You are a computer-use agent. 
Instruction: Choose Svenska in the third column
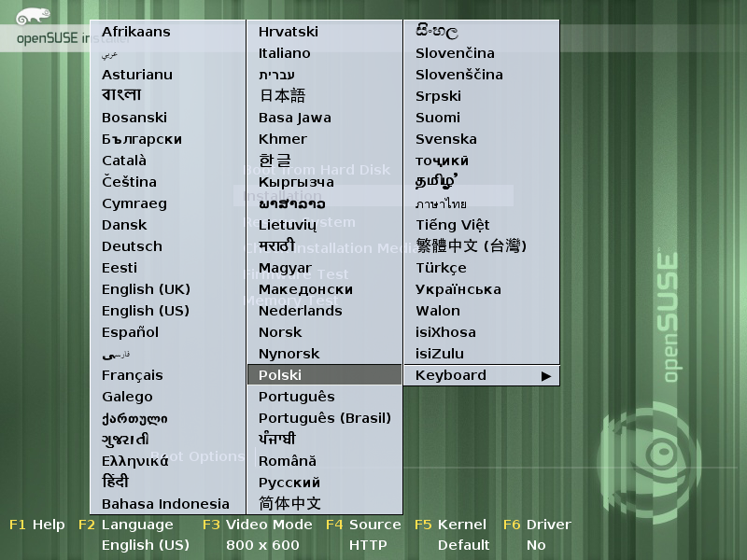446,139
